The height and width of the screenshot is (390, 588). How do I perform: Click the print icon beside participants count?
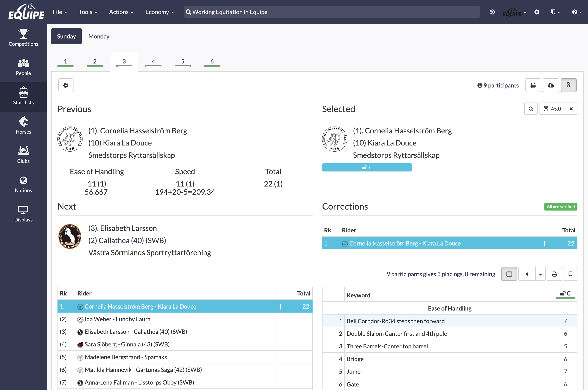[533, 85]
